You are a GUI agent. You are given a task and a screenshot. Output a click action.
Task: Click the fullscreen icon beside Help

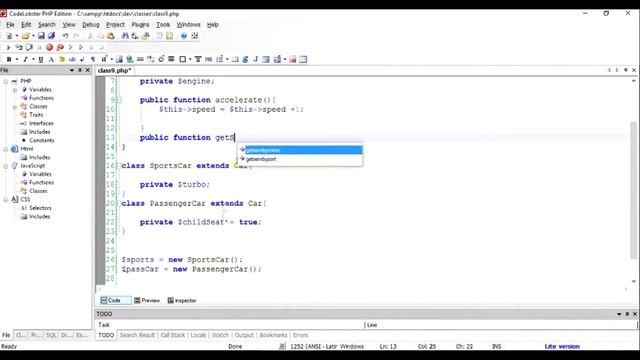pos(195,36)
